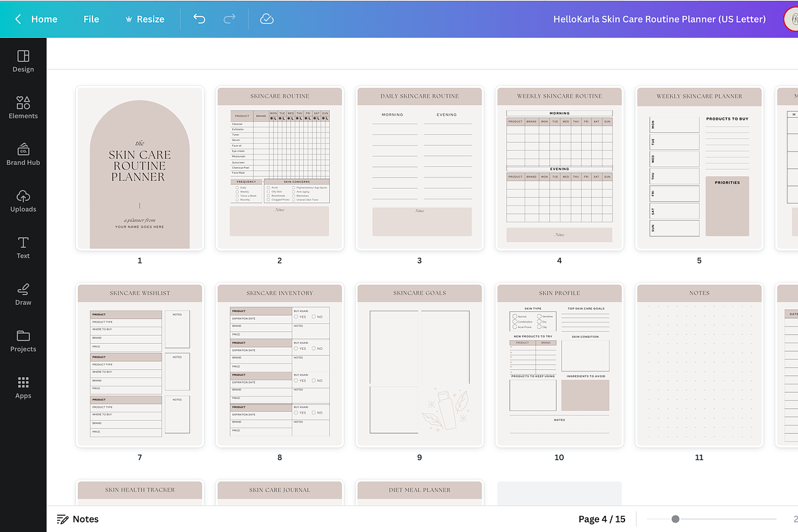Go to Home
This screenshot has height=532, width=798.
coord(44,19)
